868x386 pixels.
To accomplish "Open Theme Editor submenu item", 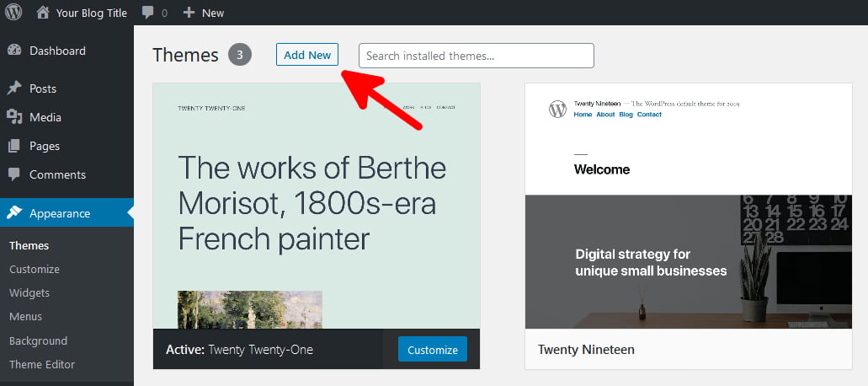I will click(x=42, y=364).
